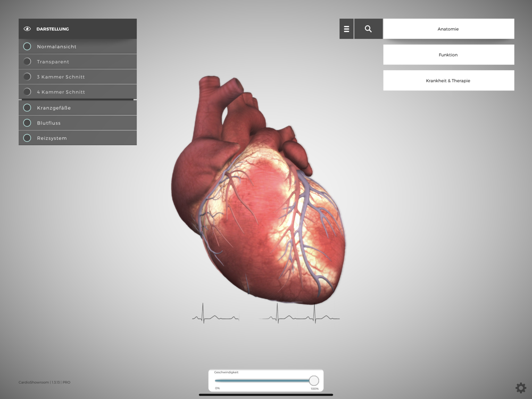
Task: Toggle the Reizsystem display
Action: [x=27, y=138]
